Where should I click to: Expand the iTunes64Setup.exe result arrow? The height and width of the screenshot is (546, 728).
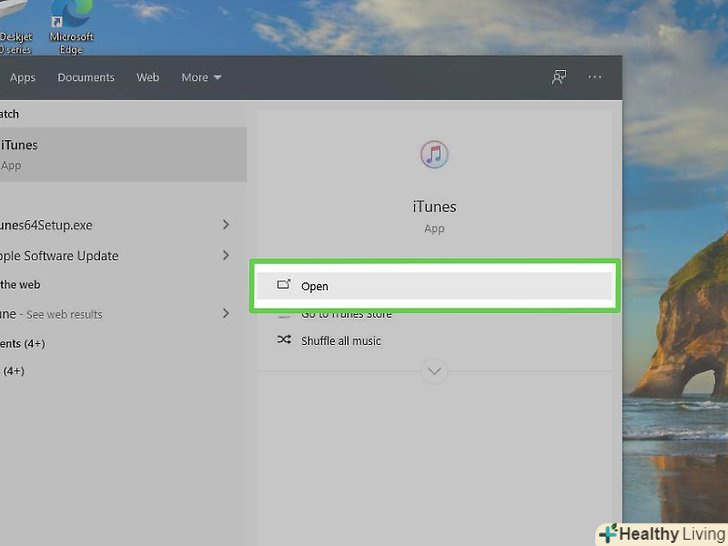[226, 225]
